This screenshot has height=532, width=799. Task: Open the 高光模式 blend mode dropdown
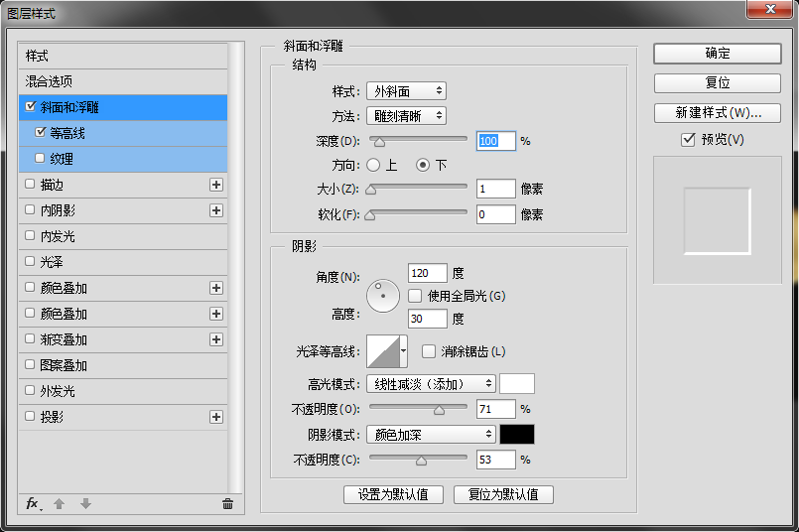click(x=431, y=384)
